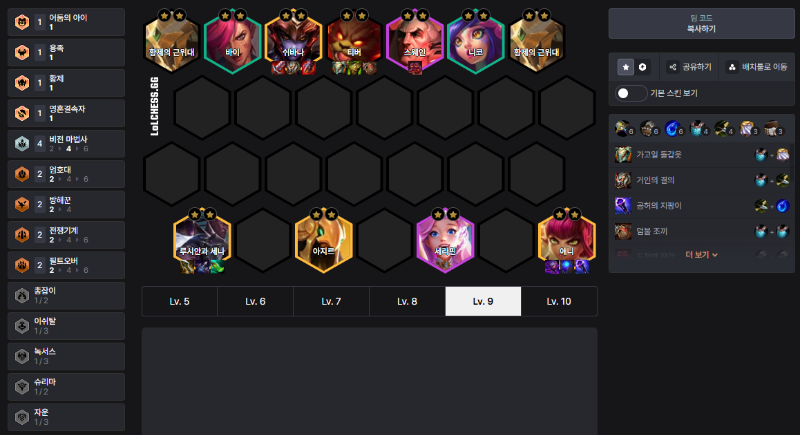Select the Lv. 10 tab
800x435 pixels.
coord(559,301)
